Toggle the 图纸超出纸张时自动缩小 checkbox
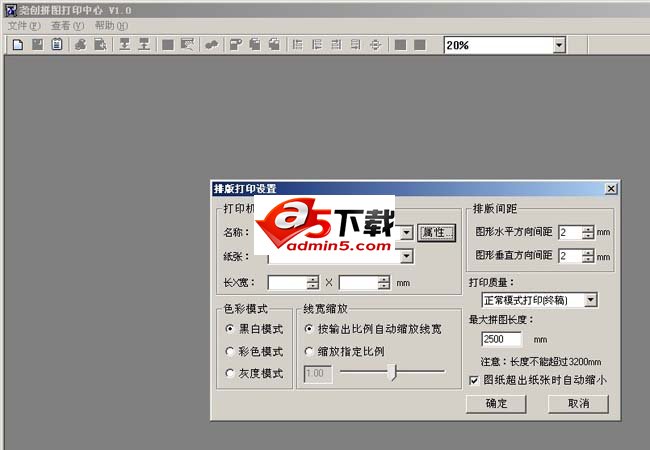 (x=475, y=380)
